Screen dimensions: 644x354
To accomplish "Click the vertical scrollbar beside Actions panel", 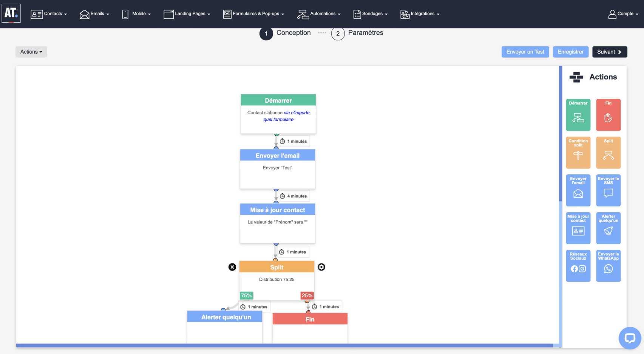I will [x=561, y=134].
